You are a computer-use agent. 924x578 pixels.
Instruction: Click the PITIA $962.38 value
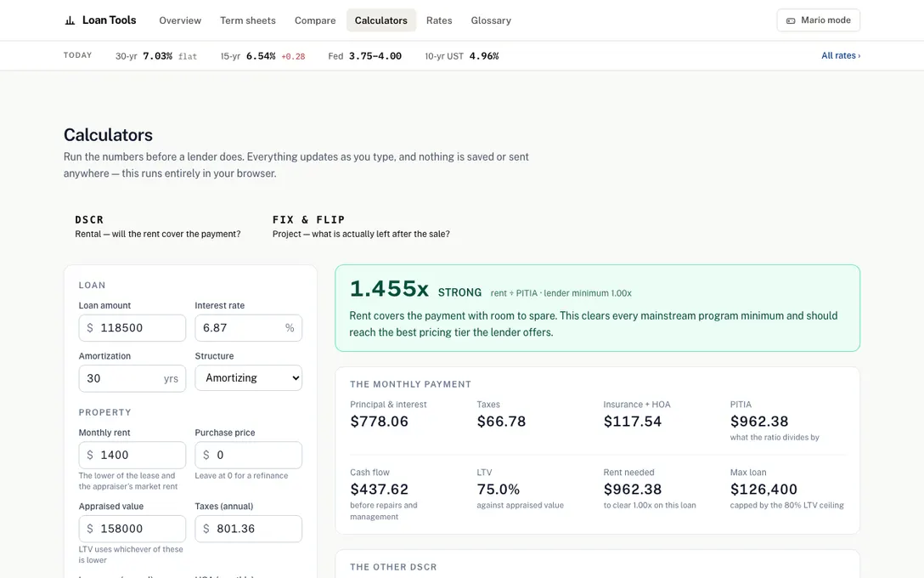(x=759, y=422)
